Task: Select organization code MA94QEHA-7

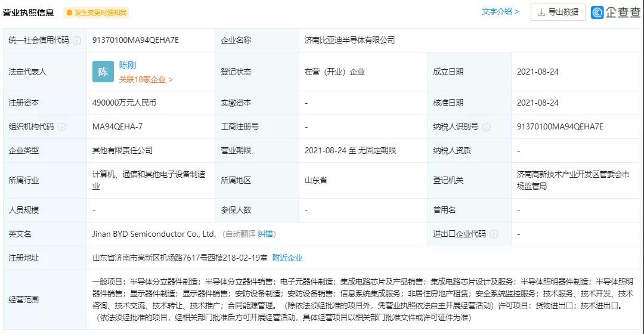Action: tap(117, 127)
